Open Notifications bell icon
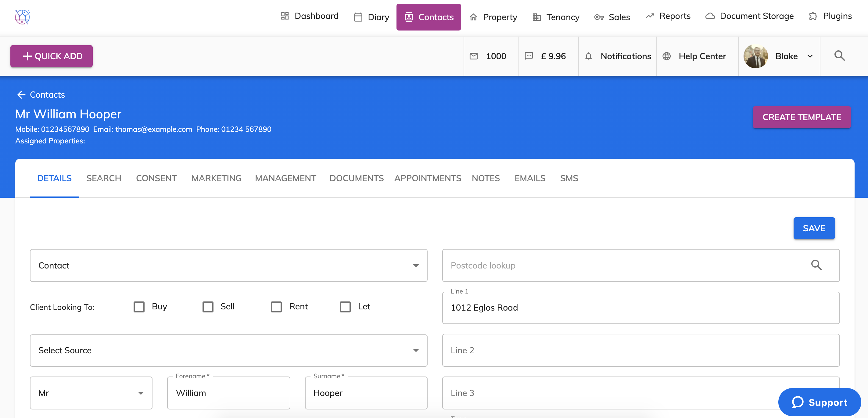This screenshot has width=868, height=418. (588, 56)
